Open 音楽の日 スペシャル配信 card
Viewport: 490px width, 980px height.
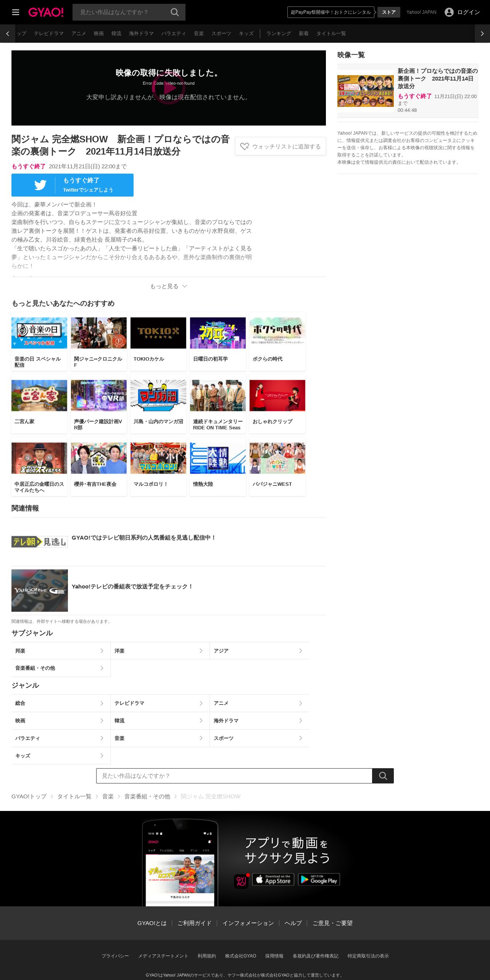coord(39,342)
